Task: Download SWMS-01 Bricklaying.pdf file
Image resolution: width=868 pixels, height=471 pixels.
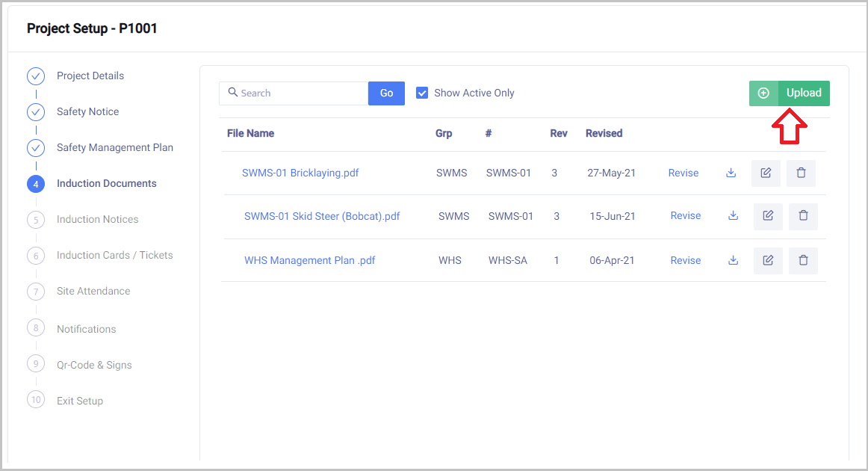Action: click(x=731, y=173)
